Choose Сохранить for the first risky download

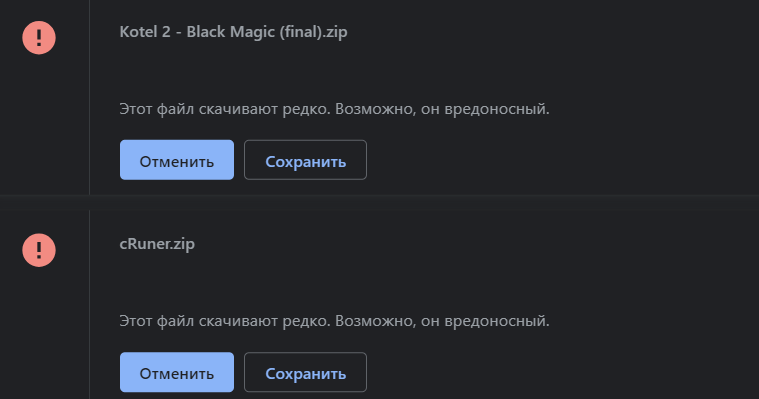coord(305,160)
